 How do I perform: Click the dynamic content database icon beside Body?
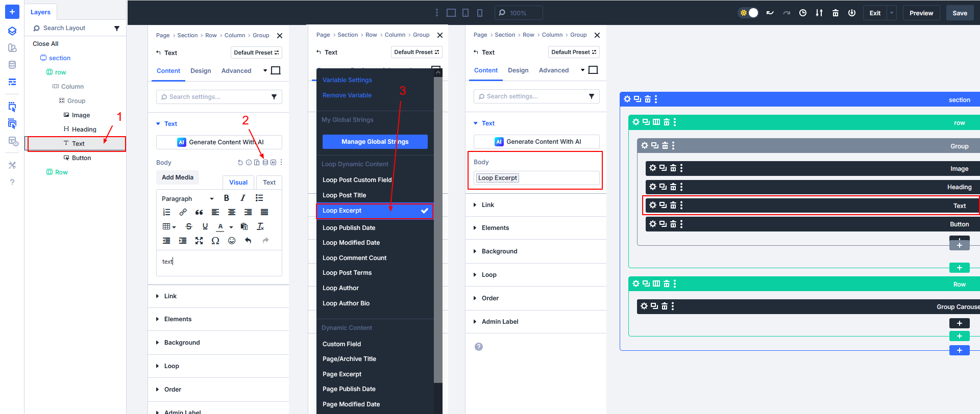click(x=265, y=163)
